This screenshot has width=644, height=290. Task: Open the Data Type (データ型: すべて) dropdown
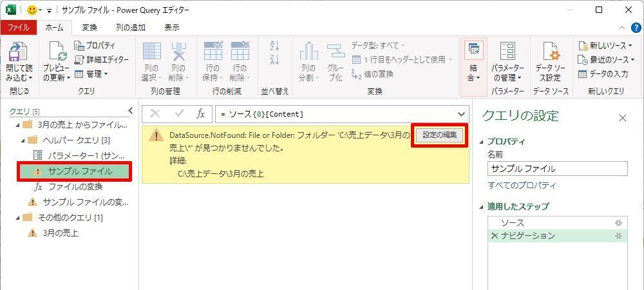click(x=378, y=45)
